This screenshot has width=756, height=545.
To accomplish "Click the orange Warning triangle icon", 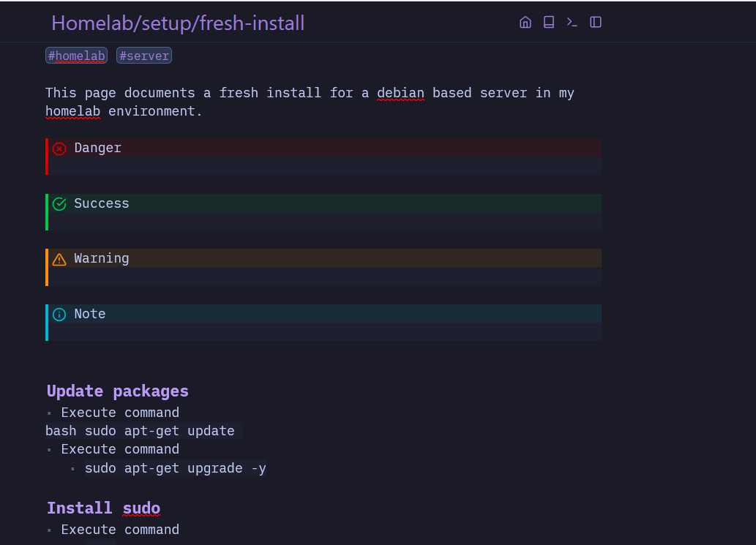I will [59, 259].
